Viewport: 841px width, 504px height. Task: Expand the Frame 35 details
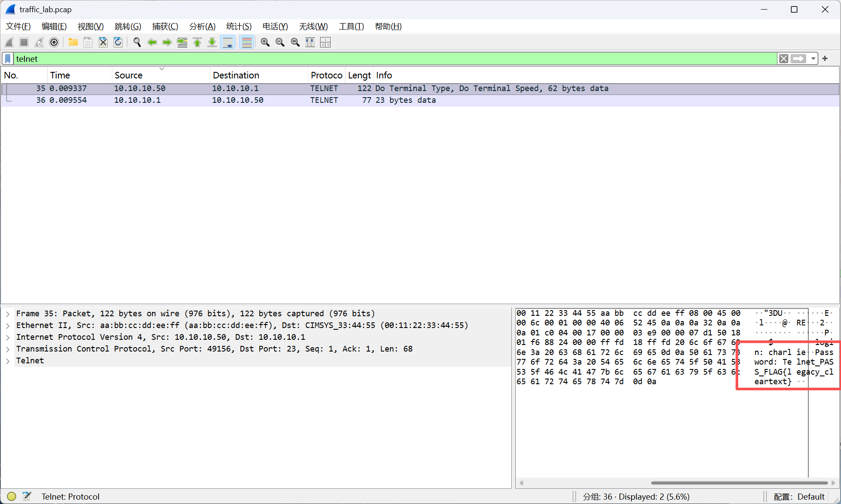point(8,314)
